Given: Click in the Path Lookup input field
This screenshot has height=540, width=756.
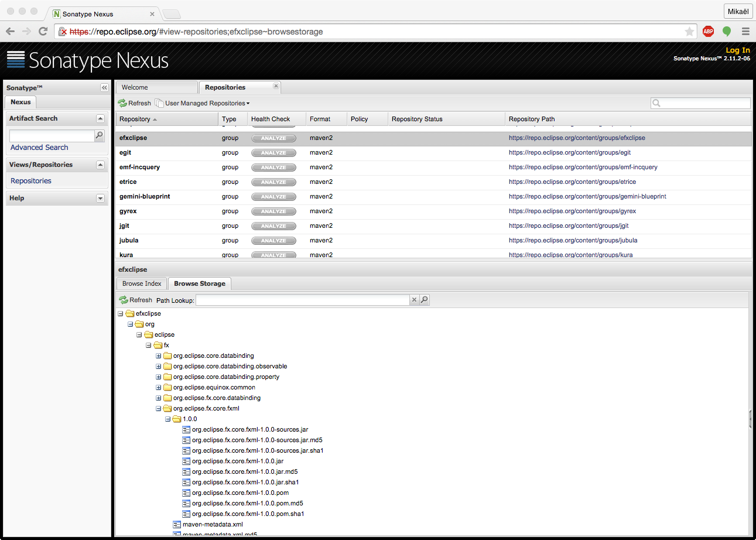Looking at the screenshot, I should point(302,300).
